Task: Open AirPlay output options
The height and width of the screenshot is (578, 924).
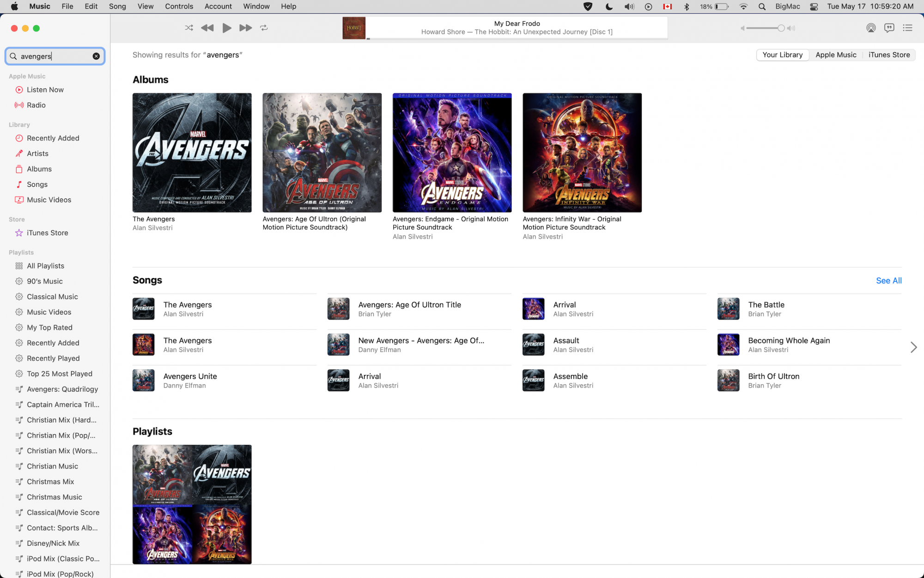Action: click(x=871, y=28)
